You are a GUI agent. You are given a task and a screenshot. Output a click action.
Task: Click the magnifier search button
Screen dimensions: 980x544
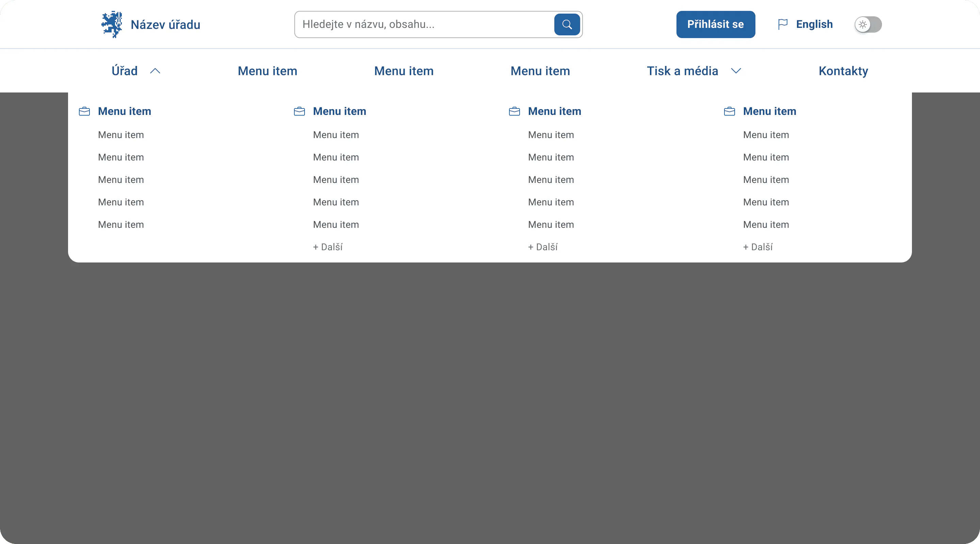pos(567,24)
